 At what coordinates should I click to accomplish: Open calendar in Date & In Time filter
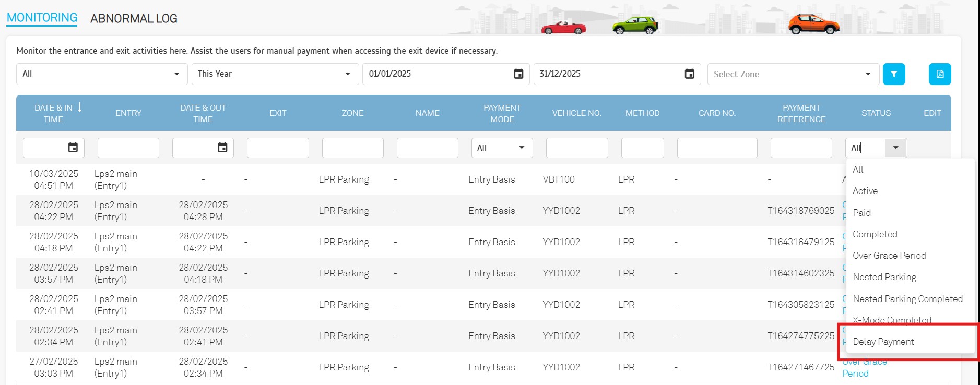73,148
